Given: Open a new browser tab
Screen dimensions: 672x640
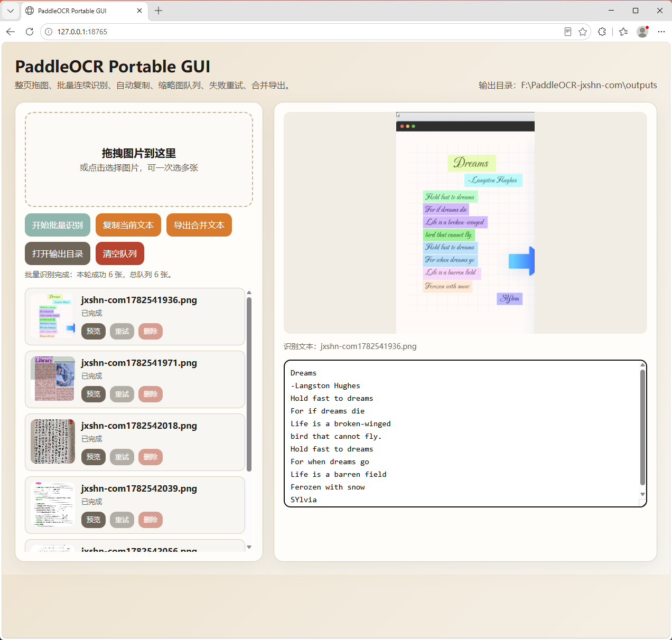Looking at the screenshot, I should [158, 11].
